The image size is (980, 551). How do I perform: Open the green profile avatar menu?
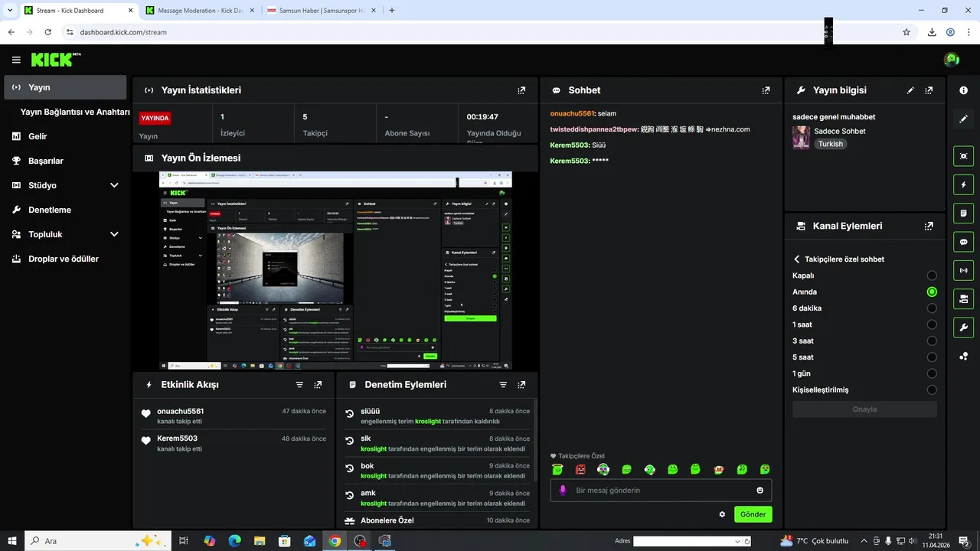coord(952,60)
